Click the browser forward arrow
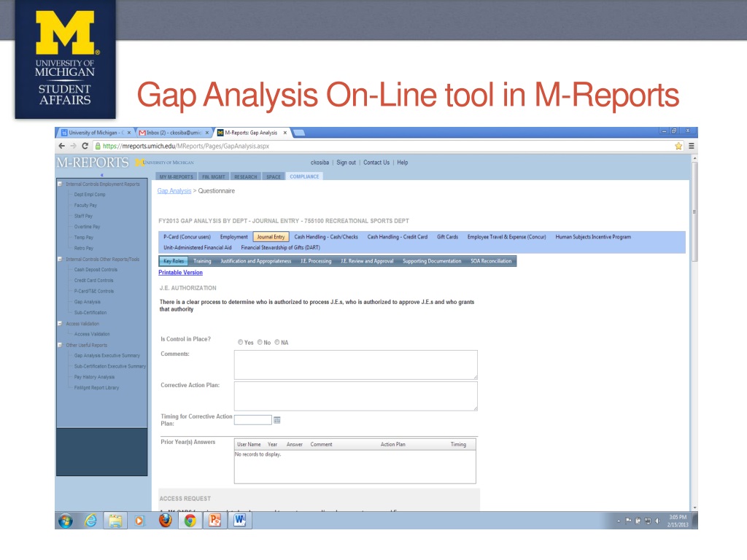Screen dimensions: 747x560 pos(73,146)
